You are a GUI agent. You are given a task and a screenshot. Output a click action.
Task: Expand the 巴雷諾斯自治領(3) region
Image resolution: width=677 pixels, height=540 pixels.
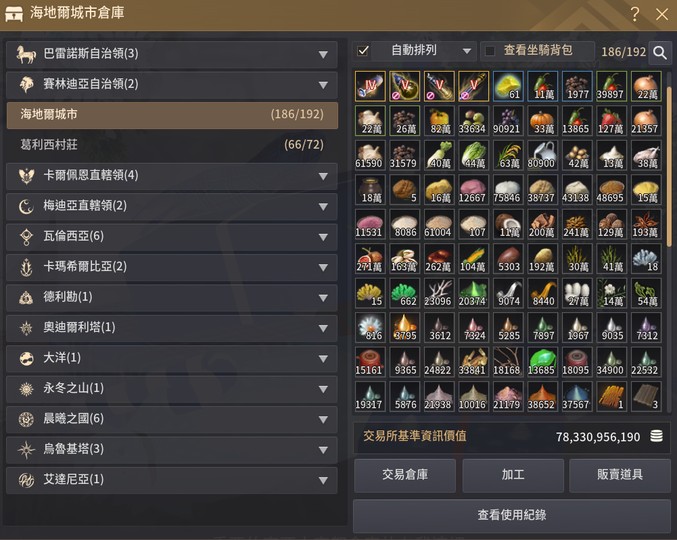172,54
